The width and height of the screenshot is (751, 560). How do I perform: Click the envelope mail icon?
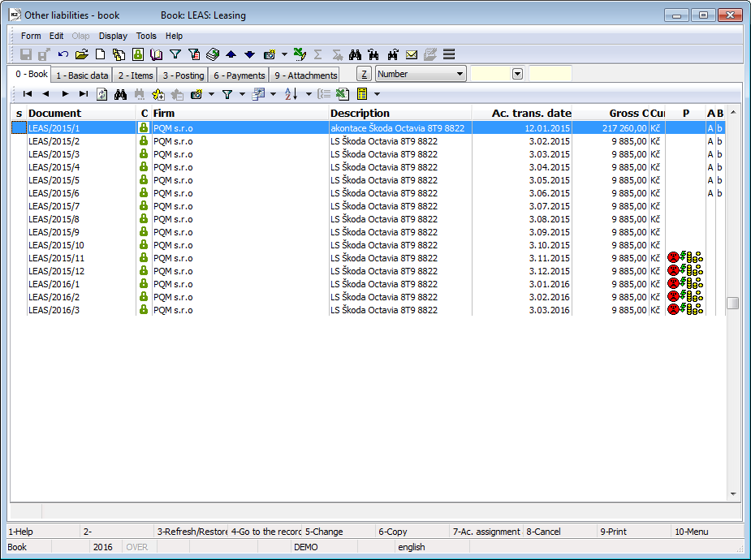[412, 54]
